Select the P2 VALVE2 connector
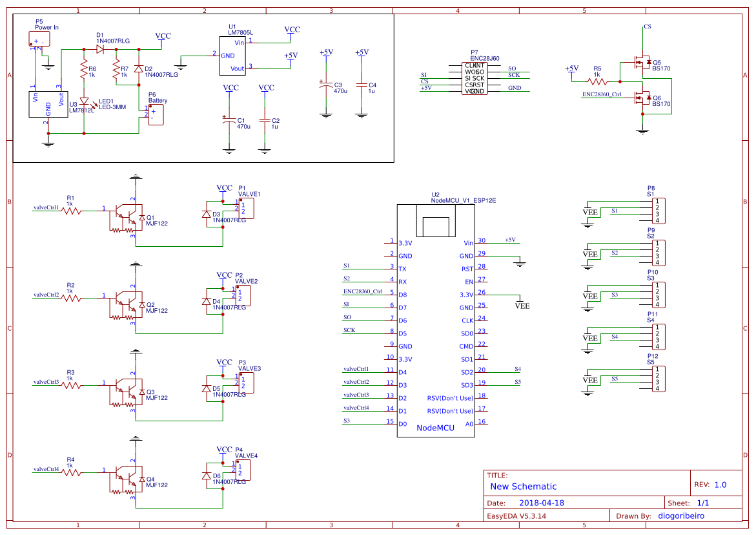This screenshot has height=535, width=756. coord(243,295)
